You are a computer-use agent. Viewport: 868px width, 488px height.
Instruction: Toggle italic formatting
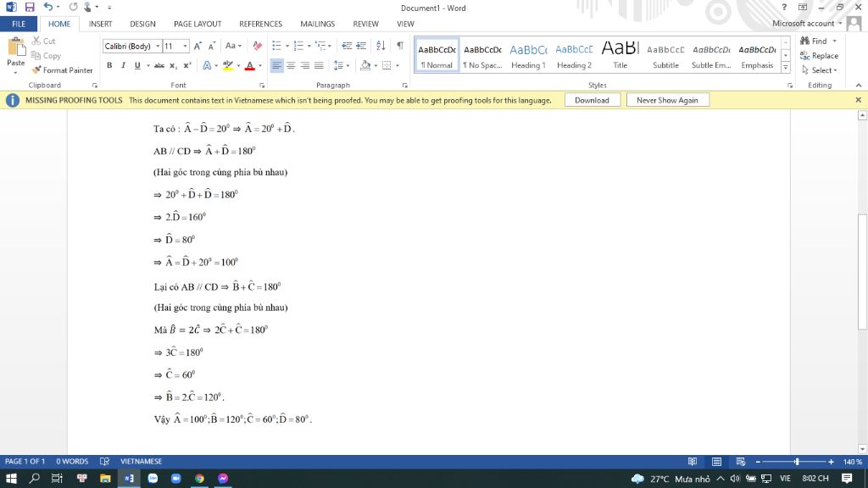tap(123, 65)
